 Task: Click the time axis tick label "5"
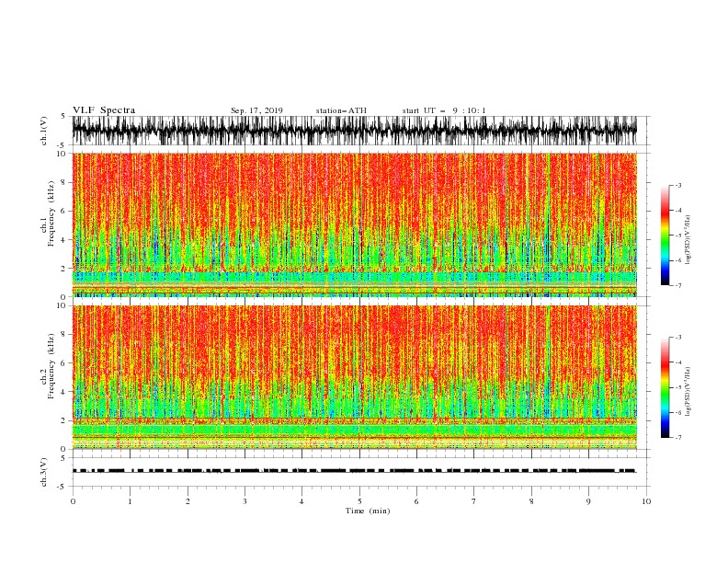[359, 501]
